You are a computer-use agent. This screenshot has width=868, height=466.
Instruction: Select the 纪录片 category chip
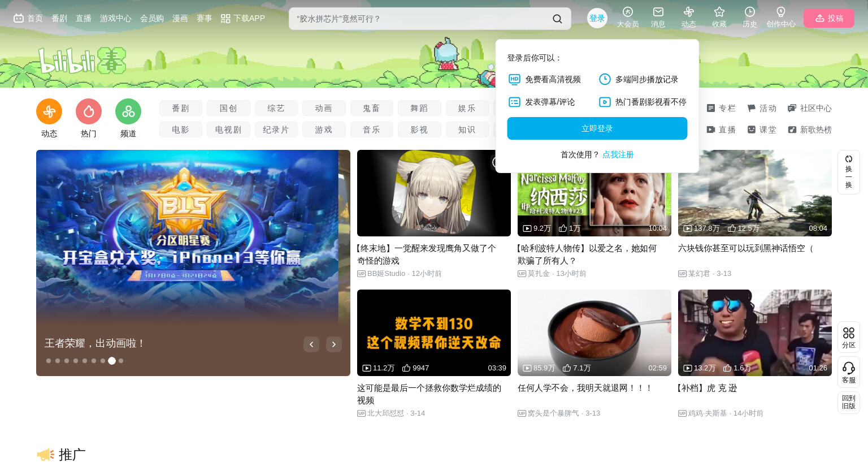pyautogui.click(x=276, y=130)
